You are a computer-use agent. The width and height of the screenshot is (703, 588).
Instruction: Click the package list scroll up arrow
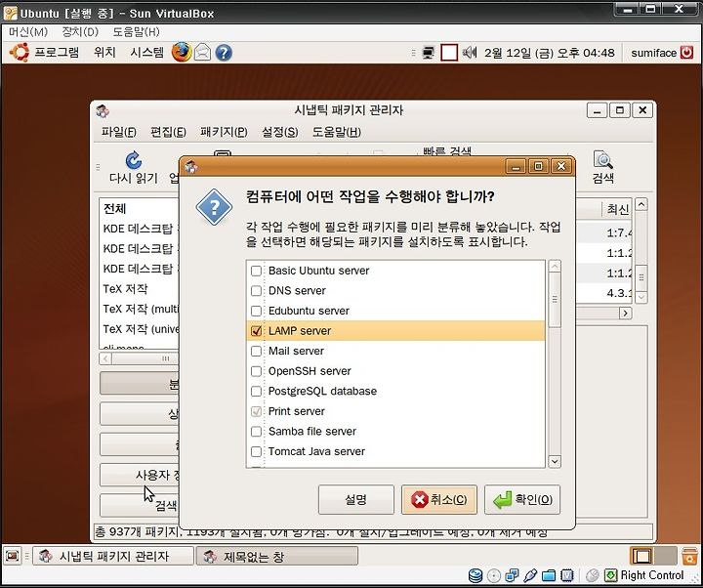[641, 204]
